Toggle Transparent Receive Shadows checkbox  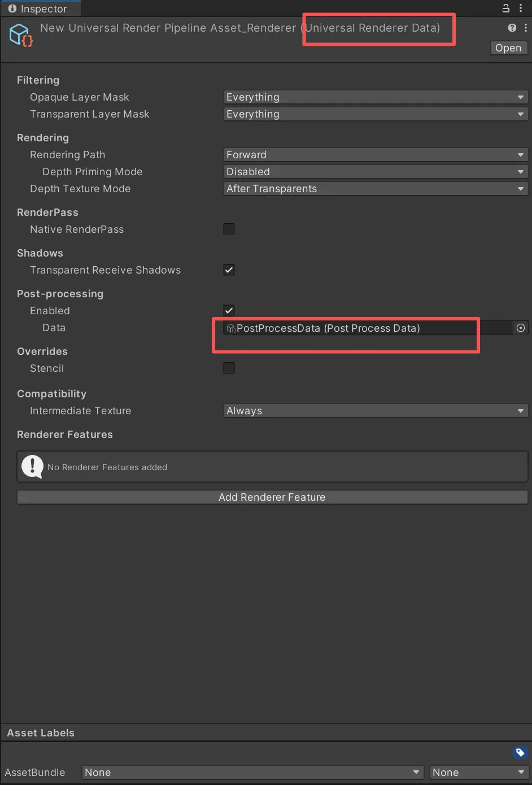[x=229, y=270]
